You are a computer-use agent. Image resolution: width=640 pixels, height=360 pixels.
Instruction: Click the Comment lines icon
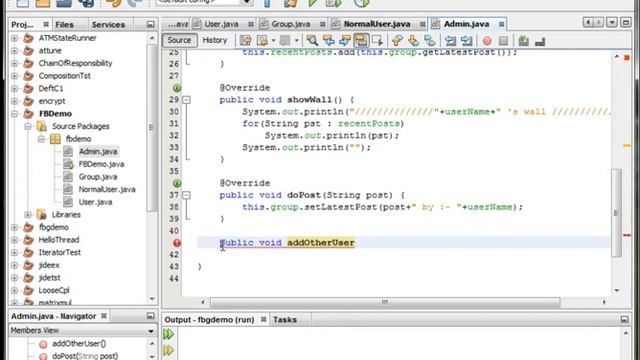(x=524, y=40)
